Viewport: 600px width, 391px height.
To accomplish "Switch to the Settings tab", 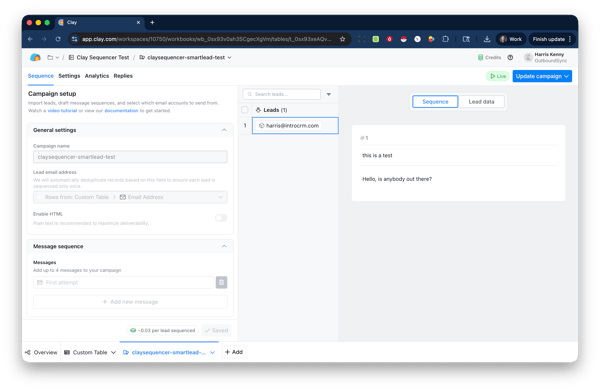I will (69, 76).
